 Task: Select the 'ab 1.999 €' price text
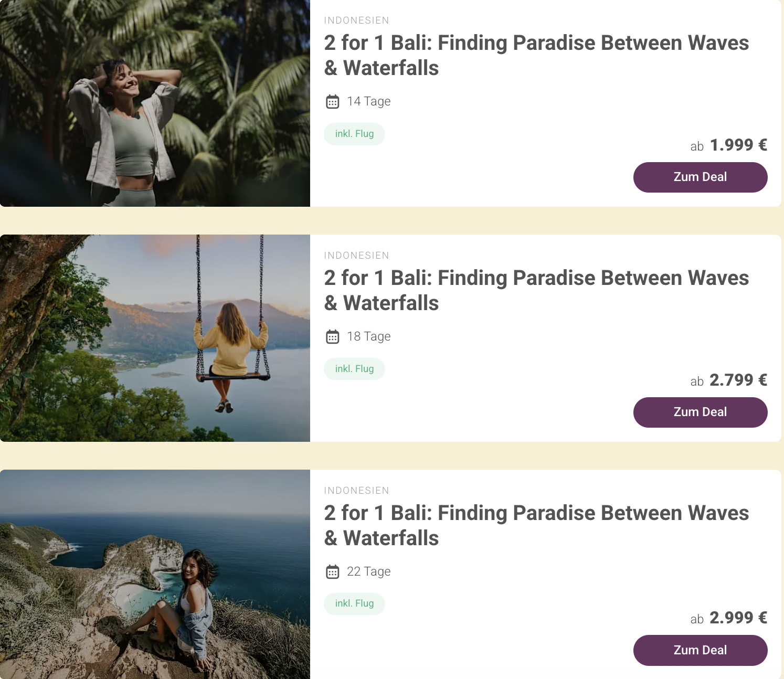pos(729,145)
